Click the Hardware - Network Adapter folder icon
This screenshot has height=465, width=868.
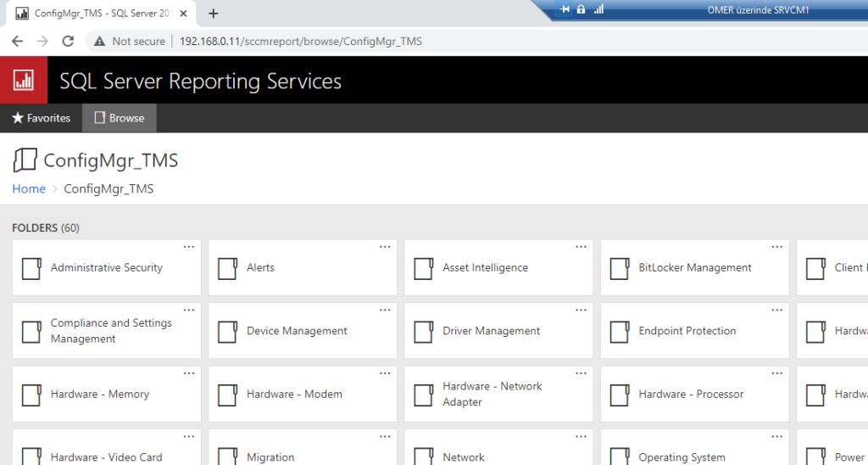pyautogui.click(x=424, y=395)
